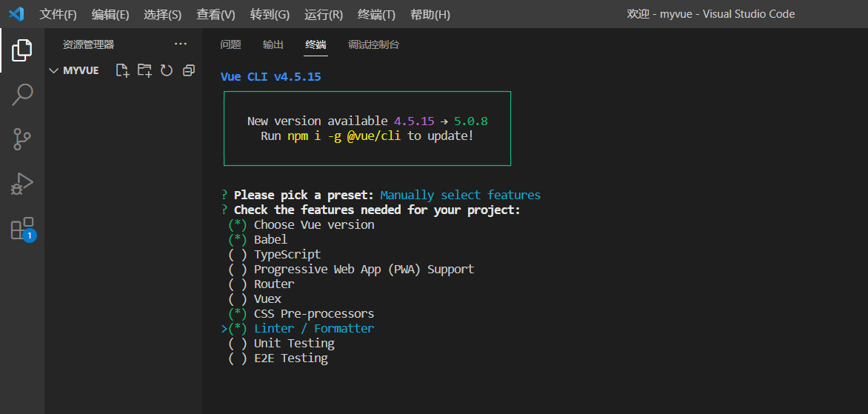Open the 帮助(H) menu
Viewport: 868px width, 414px height.
coord(430,14)
